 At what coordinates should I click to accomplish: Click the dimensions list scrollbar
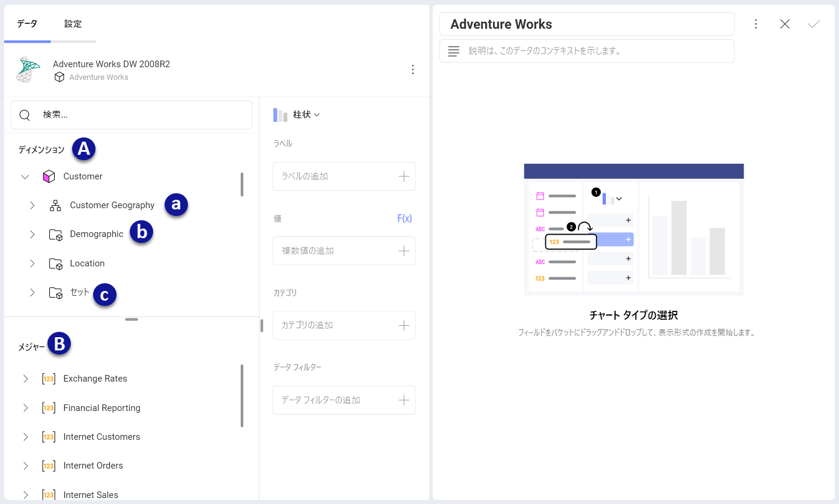tap(242, 185)
